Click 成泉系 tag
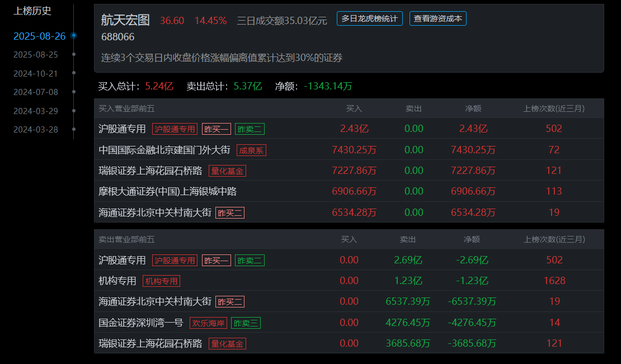This screenshot has height=364, width=621. pos(251,150)
